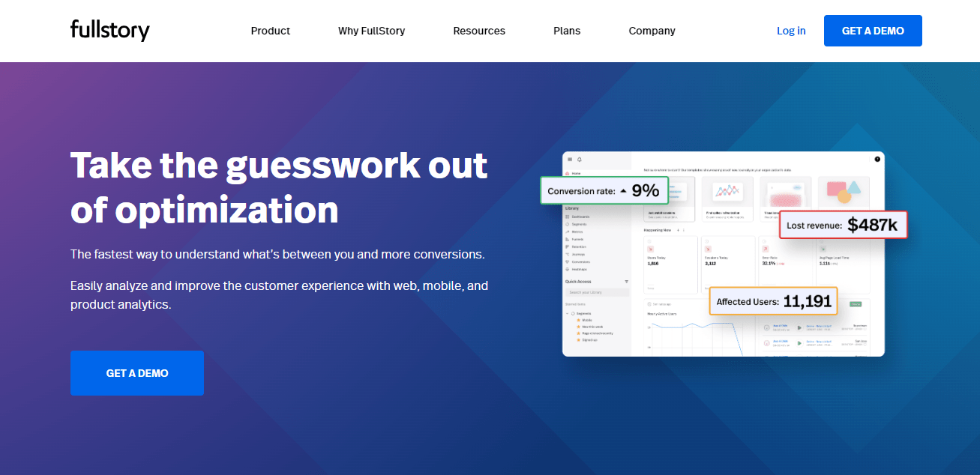Click the hamburger menu icon in dashboard
Screen dimensions: 980x475
(570, 160)
